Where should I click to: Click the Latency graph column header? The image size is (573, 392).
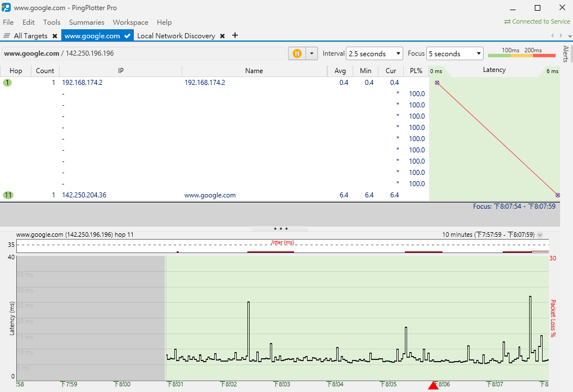coord(494,70)
